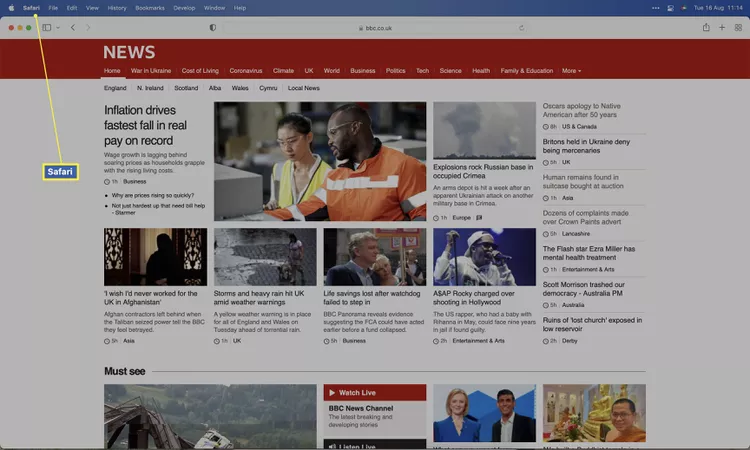Open A$AP Rocky charged over shooting story

tap(474, 297)
